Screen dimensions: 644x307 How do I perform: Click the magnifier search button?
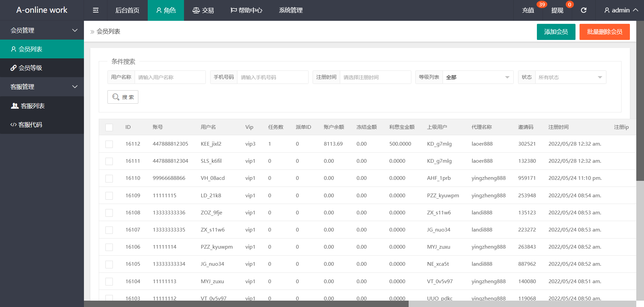click(x=123, y=97)
